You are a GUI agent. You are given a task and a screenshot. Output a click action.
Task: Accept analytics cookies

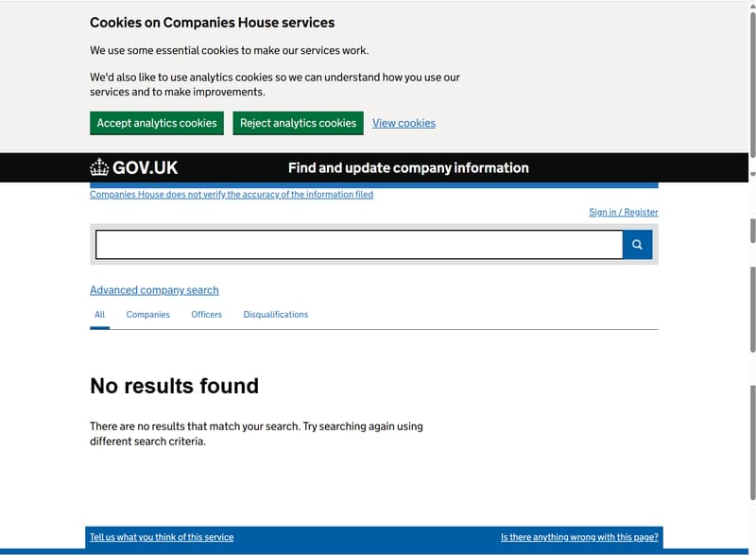click(x=157, y=123)
